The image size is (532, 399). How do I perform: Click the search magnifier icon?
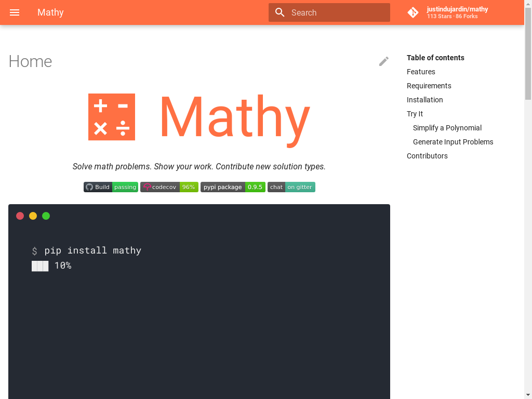280,12
